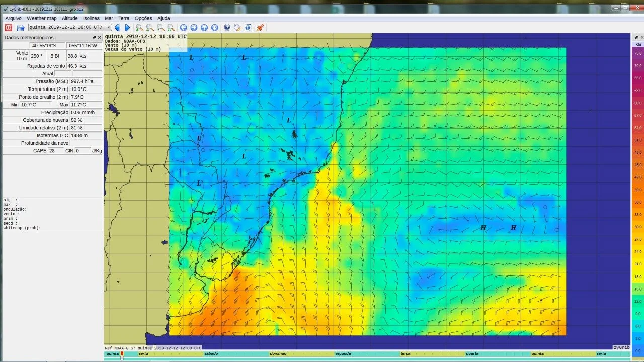644x362 pixels.
Task: Toggle the pin on the Dados meteorológicos panel
Action: pos(94,37)
